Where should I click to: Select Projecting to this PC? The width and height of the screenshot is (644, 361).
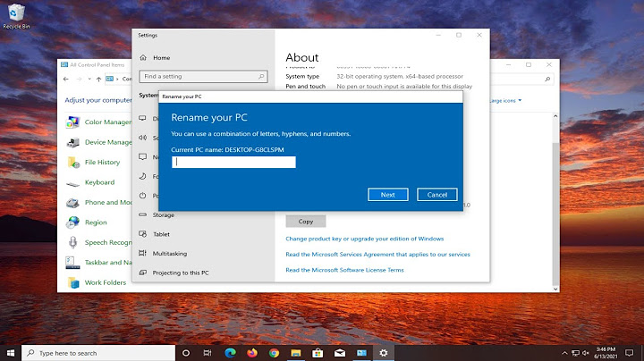click(x=181, y=273)
